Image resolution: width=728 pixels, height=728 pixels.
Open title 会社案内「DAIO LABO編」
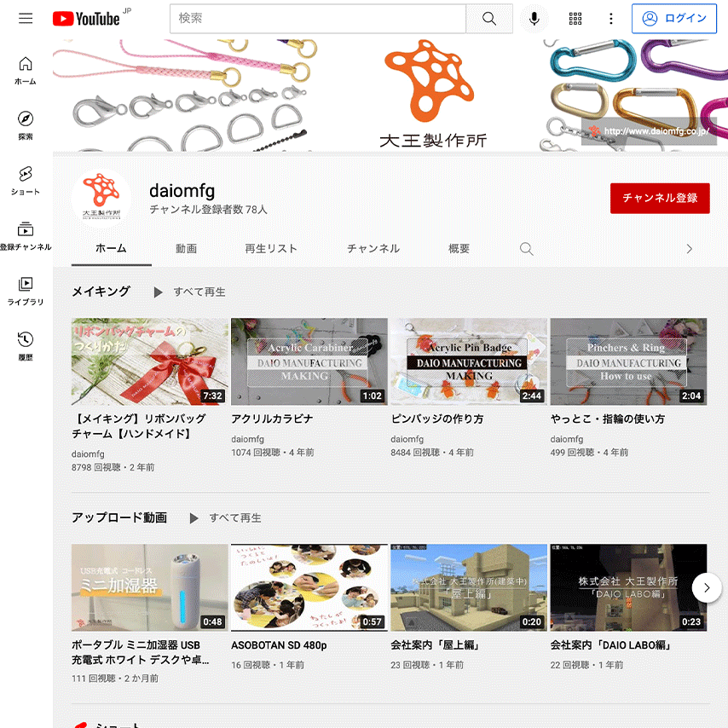[x=610, y=645]
